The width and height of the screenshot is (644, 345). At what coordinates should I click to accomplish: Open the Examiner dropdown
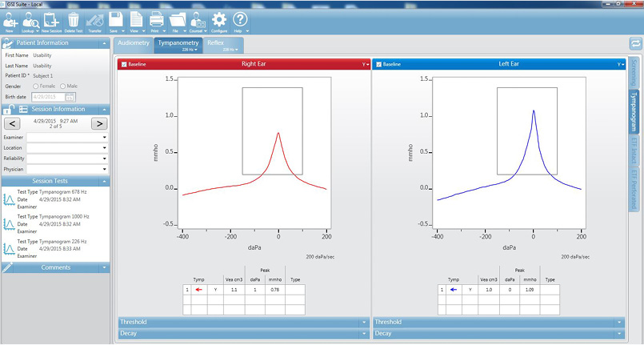click(67, 137)
